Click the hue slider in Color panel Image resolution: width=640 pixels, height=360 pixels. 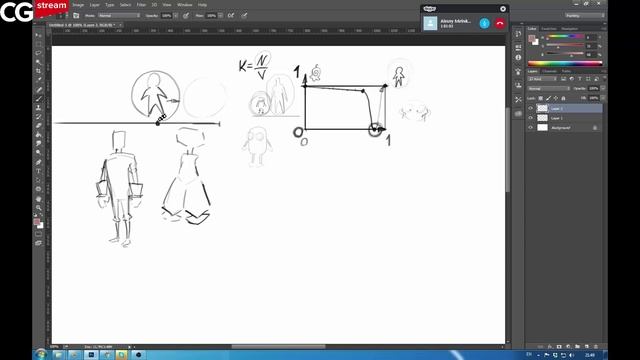coord(565,37)
